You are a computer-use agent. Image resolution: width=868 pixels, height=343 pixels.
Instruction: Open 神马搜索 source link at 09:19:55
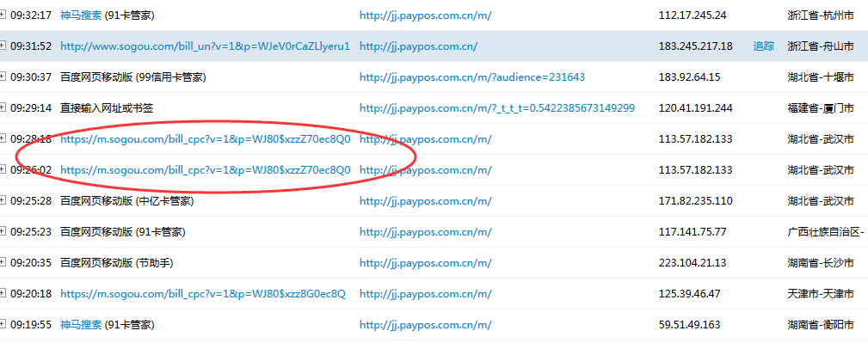click(x=81, y=325)
